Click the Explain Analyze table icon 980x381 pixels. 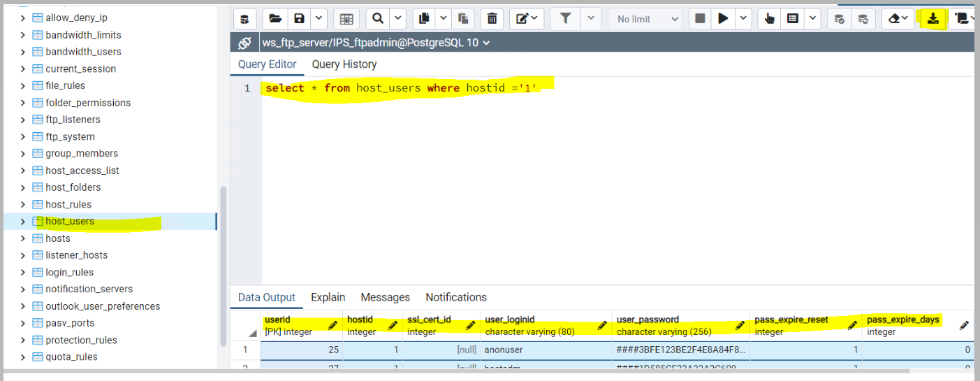(793, 19)
